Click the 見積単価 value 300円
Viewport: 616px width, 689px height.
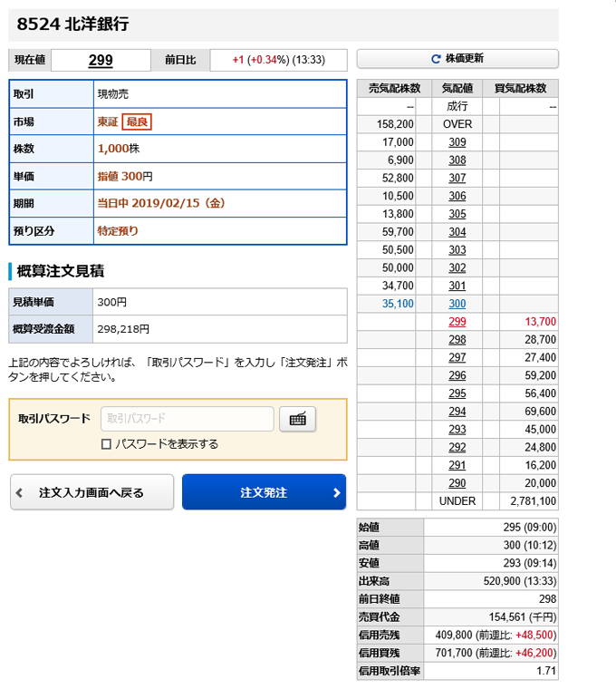click(x=112, y=302)
